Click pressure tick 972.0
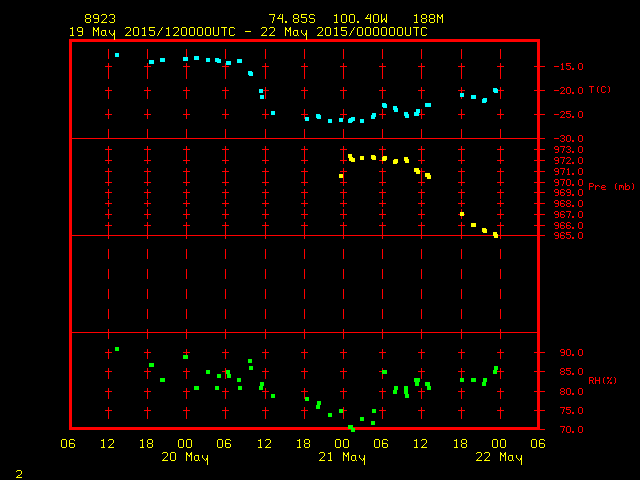Viewport: 640px width, 480px height. tap(569, 161)
